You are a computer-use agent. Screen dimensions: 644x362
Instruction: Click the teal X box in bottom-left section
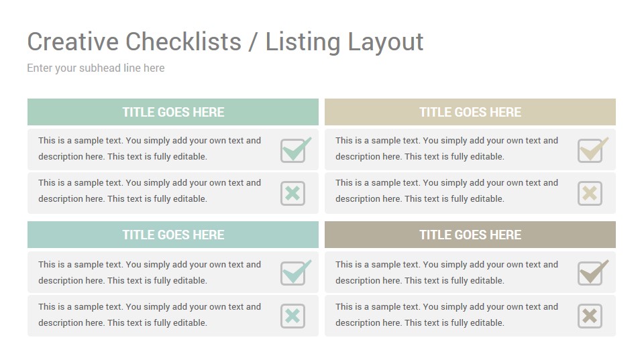293,316
